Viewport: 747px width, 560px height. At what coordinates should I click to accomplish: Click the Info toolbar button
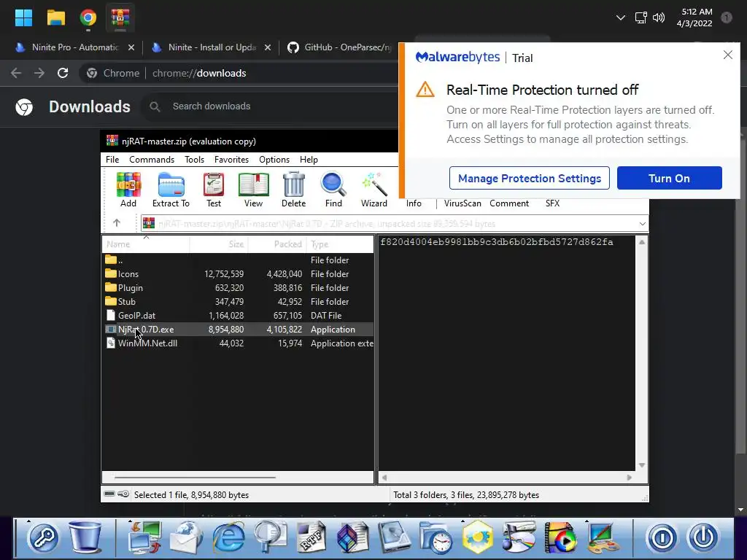(x=414, y=203)
